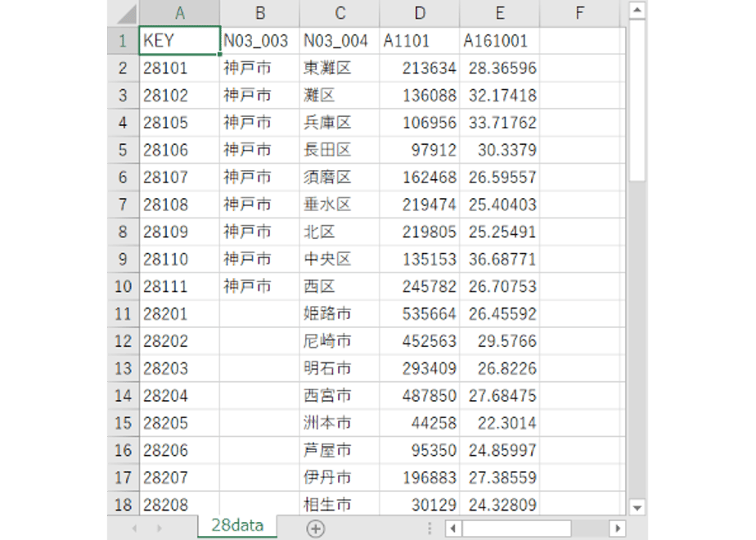The image size is (756, 540).
Task: Select cell containing 兵庫区
Action: pos(340,123)
